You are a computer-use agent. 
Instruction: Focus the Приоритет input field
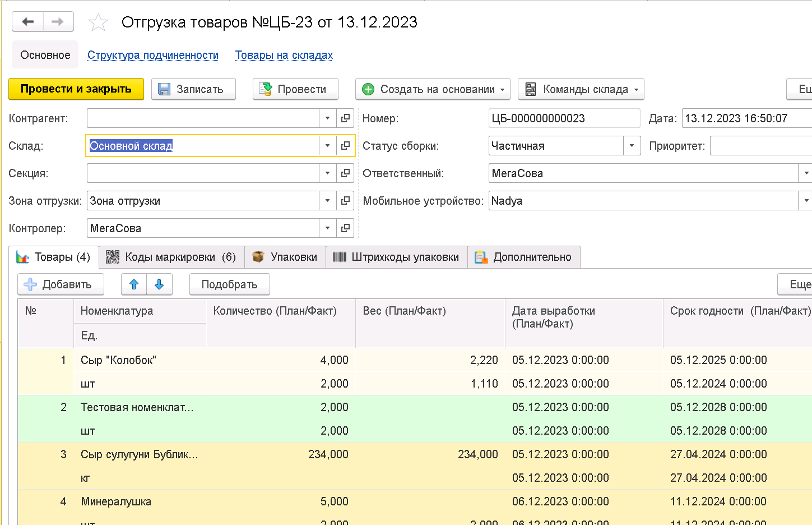coord(761,146)
